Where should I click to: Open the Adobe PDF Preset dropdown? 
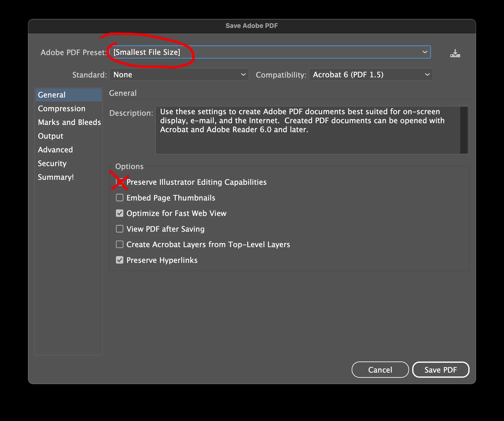(270, 52)
